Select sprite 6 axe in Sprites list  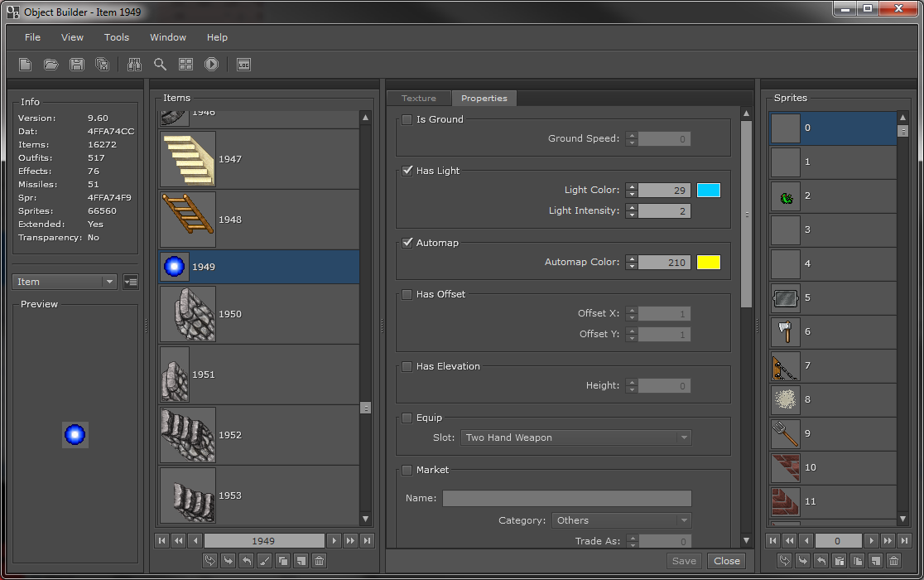(x=833, y=332)
